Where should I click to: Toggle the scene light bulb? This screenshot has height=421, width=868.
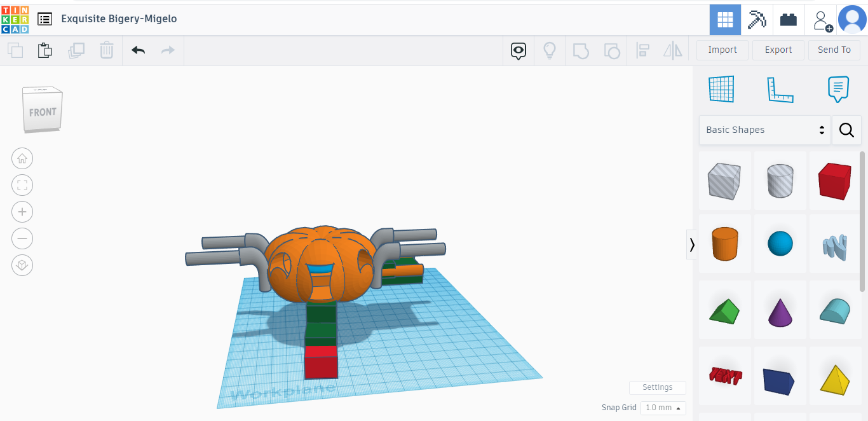coord(550,50)
